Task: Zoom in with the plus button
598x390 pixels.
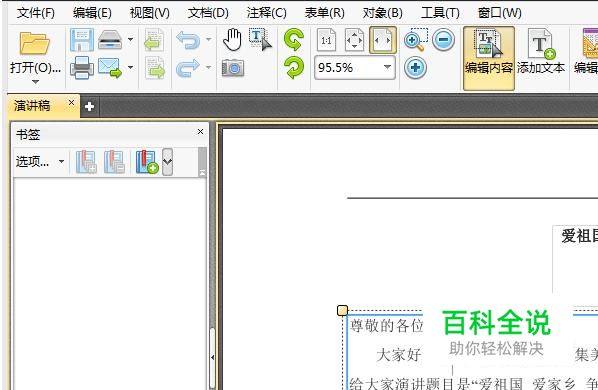Action: click(x=415, y=68)
